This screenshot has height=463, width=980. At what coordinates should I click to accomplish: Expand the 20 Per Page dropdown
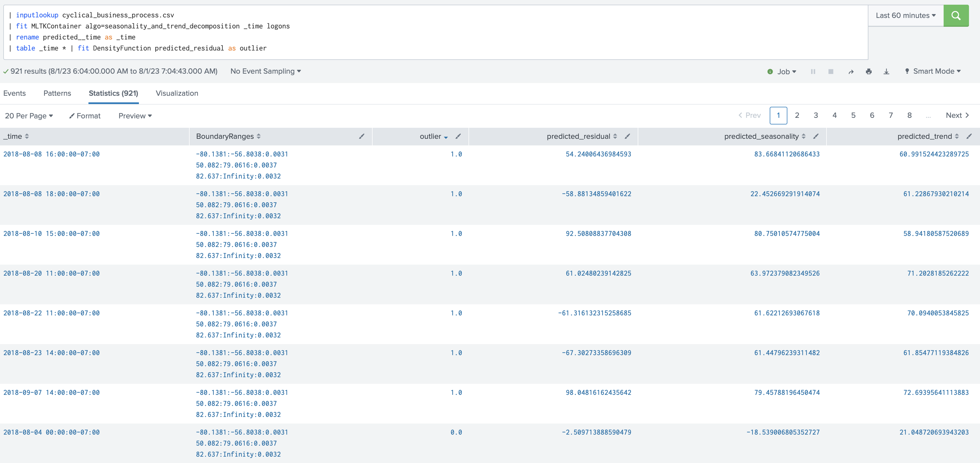[x=29, y=116]
